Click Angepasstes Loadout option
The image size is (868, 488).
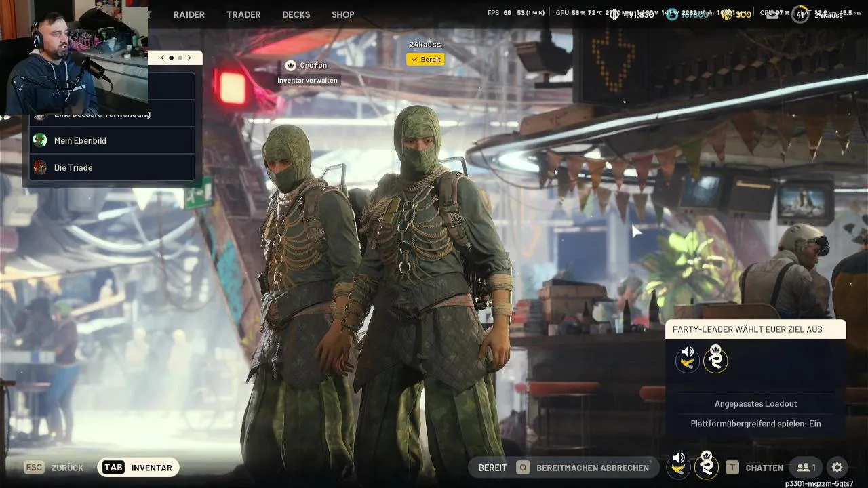tap(755, 404)
